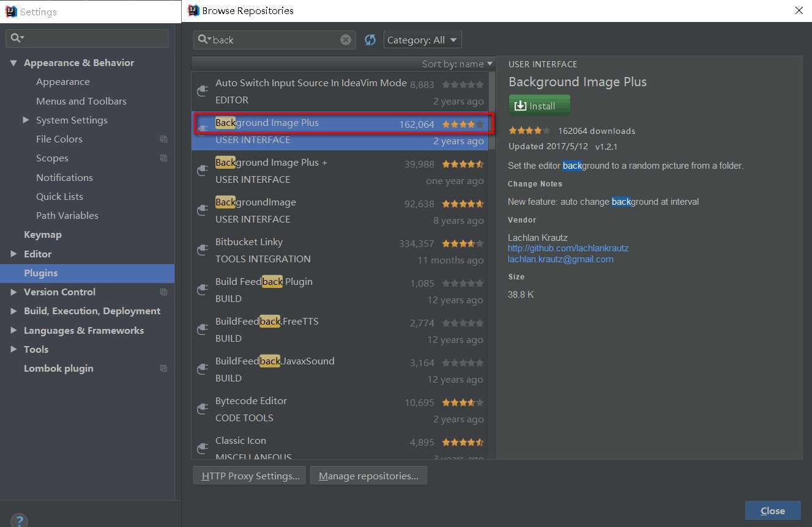Screen dimensions: 812x527
Task: Click plugin icon beside Bytecode Editor
Action: (x=203, y=409)
